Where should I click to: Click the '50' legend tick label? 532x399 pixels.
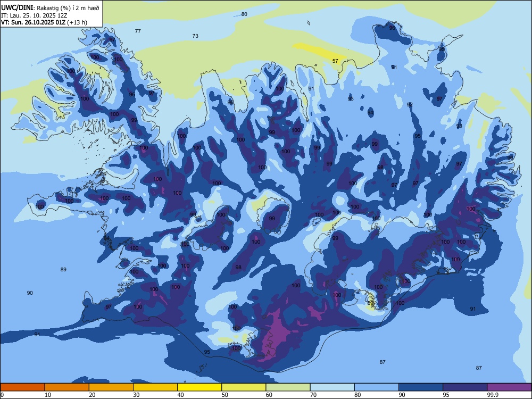[x=225, y=395]
